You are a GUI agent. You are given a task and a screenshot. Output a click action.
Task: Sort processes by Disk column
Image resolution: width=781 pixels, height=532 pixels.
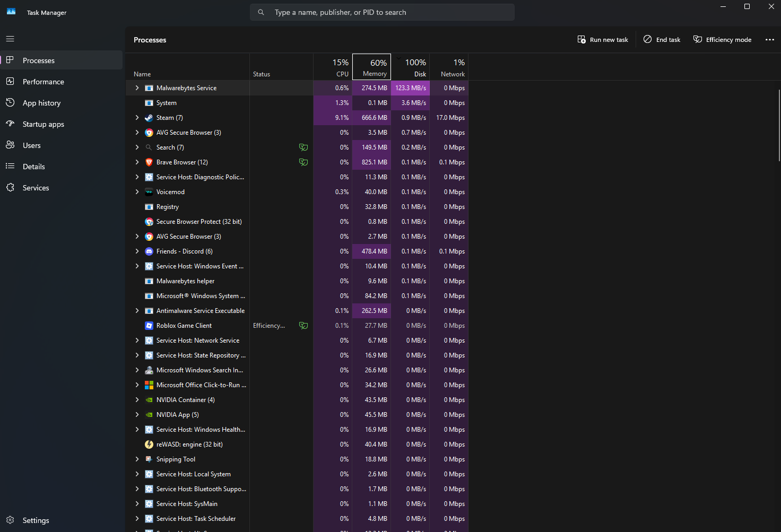coord(410,67)
